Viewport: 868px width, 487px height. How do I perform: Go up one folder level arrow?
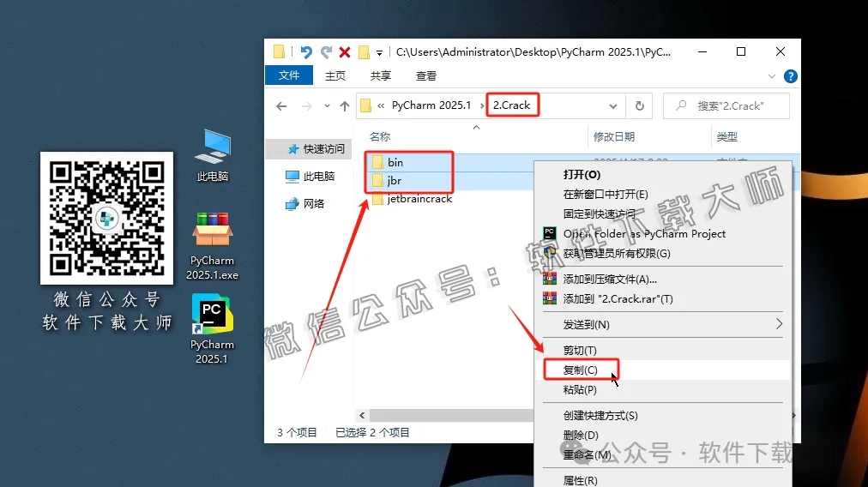(x=344, y=105)
